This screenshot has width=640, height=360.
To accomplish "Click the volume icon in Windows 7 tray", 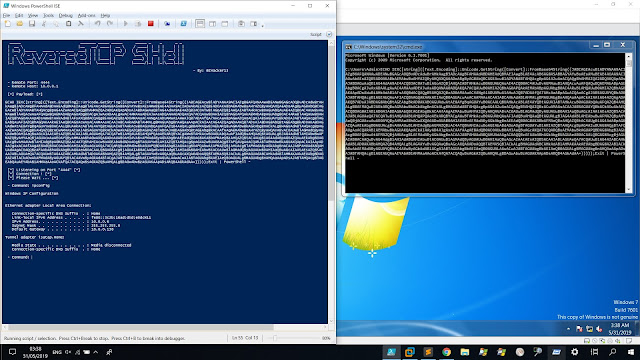I will click(x=599, y=329).
